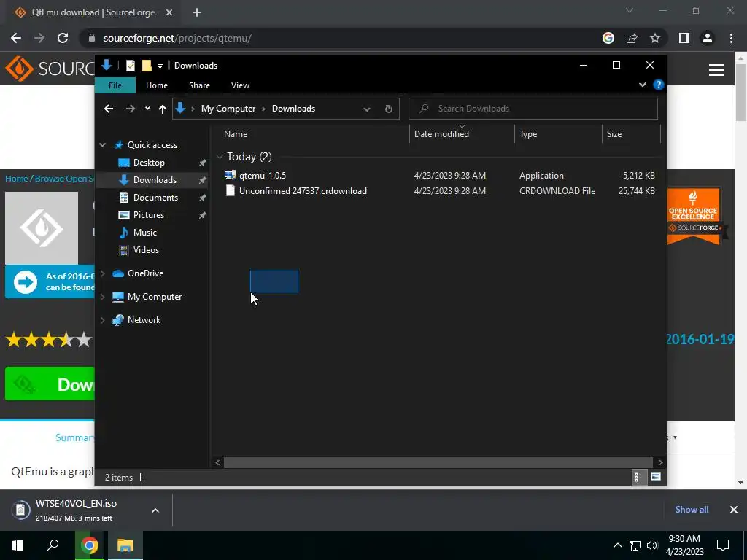This screenshot has height=560, width=747.
Task: Open the qtemu-1.0.5 application file
Action: tap(263, 175)
